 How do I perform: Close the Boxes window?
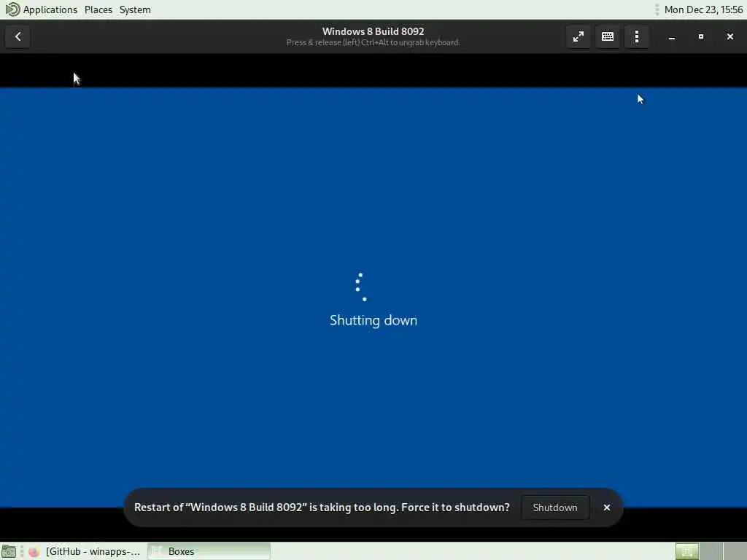pos(729,36)
